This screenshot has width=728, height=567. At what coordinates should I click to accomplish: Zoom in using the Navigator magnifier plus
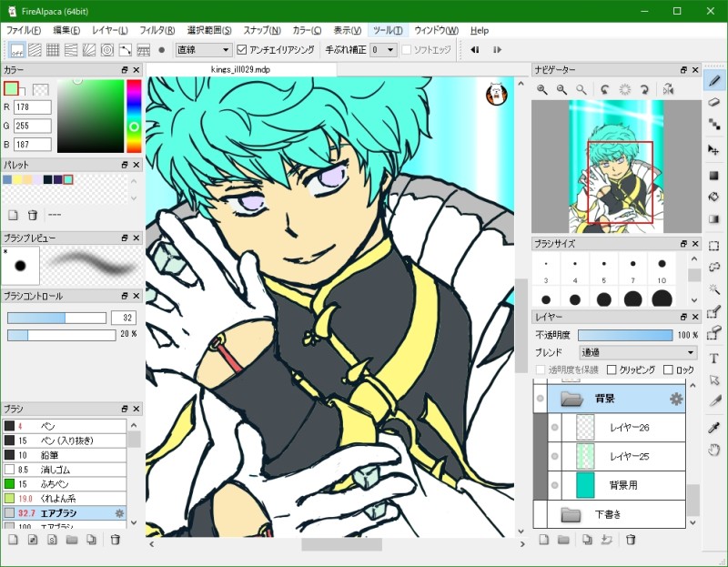541,89
